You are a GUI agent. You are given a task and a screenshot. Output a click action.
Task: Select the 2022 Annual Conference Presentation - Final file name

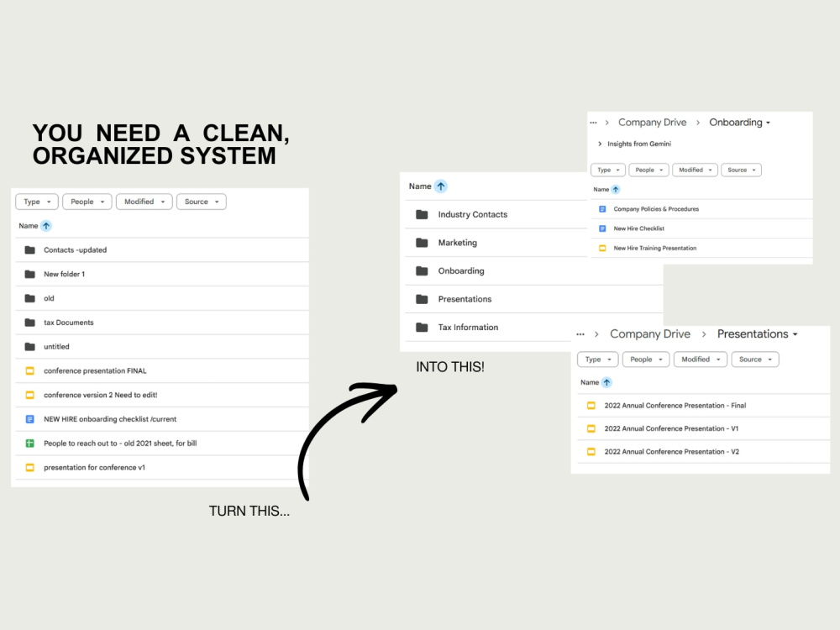[x=675, y=406]
